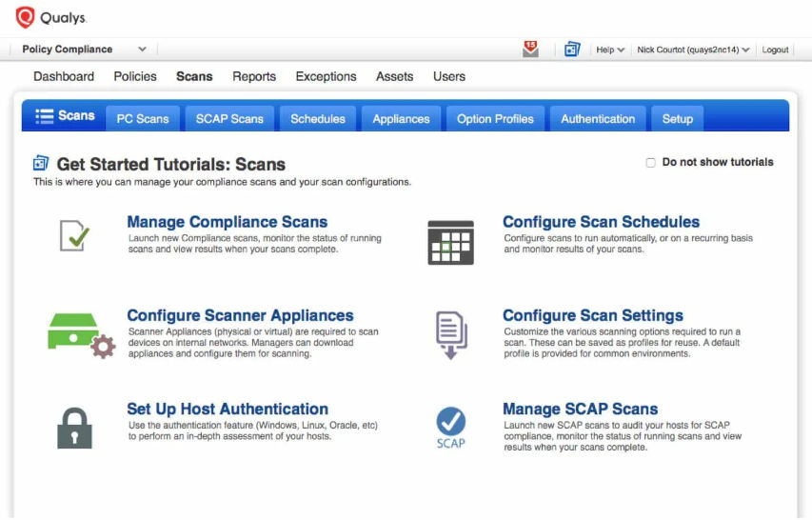Switch to the SCAP Scans tab
Viewport: 812px width, 520px height.
(x=229, y=119)
